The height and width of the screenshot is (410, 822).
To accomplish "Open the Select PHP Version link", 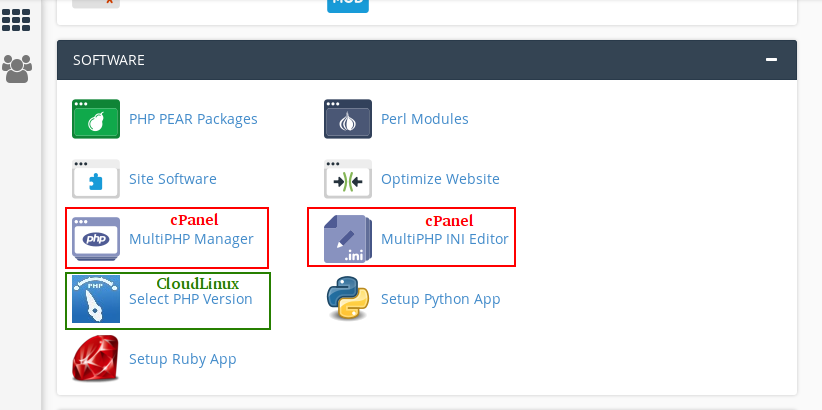I will click(x=191, y=299).
